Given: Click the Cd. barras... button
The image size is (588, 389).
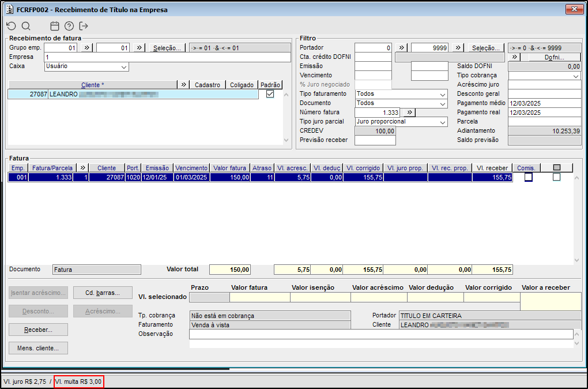Looking at the screenshot, I should point(103,293).
